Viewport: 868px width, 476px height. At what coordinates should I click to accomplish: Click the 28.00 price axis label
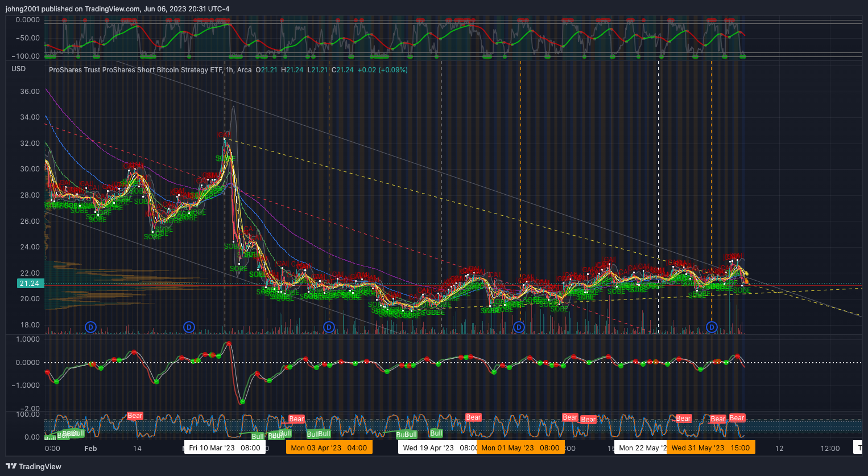(x=30, y=195)
